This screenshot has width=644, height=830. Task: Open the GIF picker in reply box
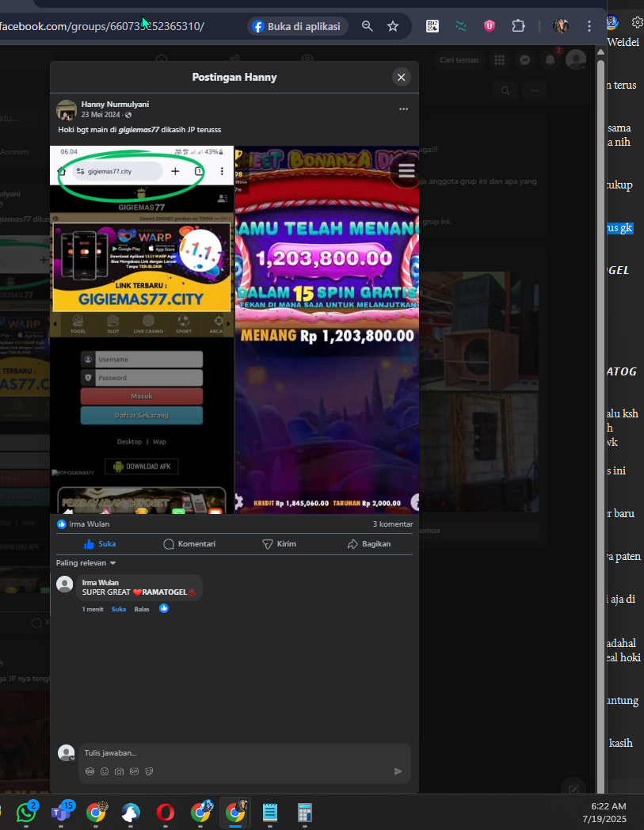(x=134, y=771)
